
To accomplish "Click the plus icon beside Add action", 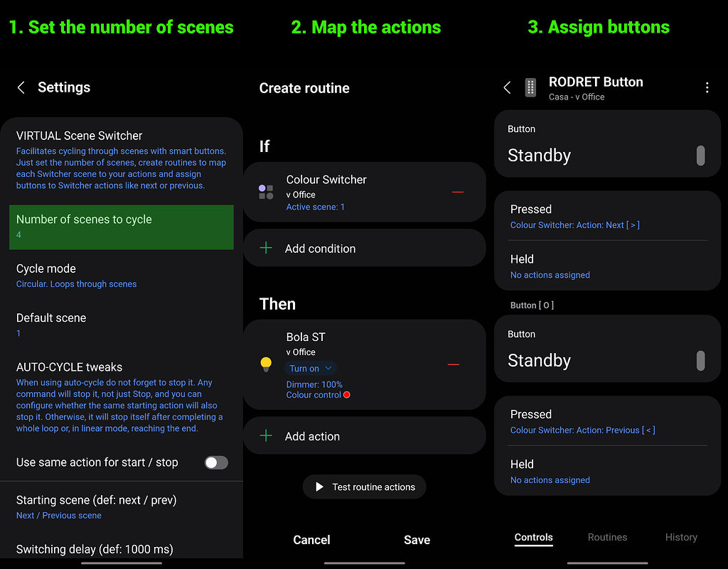I will (x=266, y=436).
